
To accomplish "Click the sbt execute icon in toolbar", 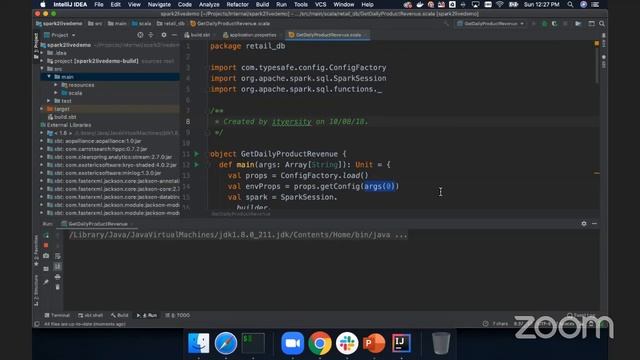I will click(578, 24).
